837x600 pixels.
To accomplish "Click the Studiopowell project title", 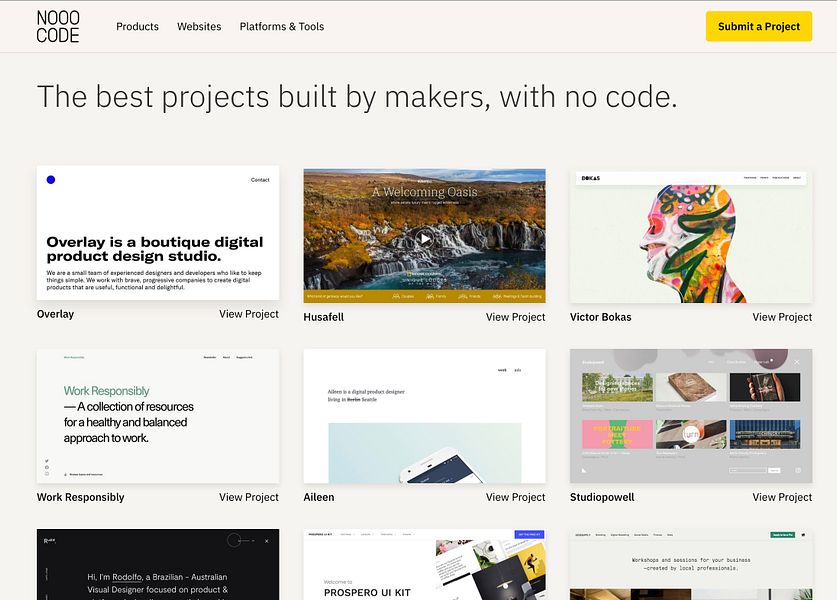I will click(602, 497).
